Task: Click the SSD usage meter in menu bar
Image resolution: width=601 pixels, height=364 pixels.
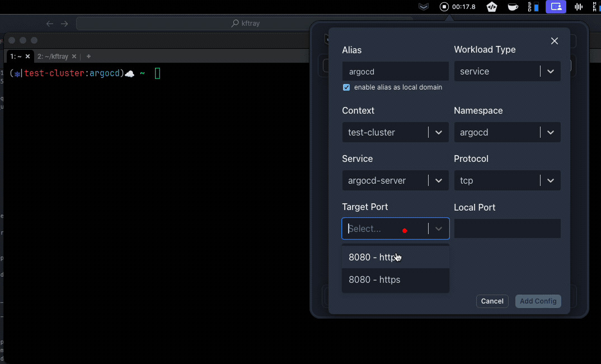Action: pos(533,7)
